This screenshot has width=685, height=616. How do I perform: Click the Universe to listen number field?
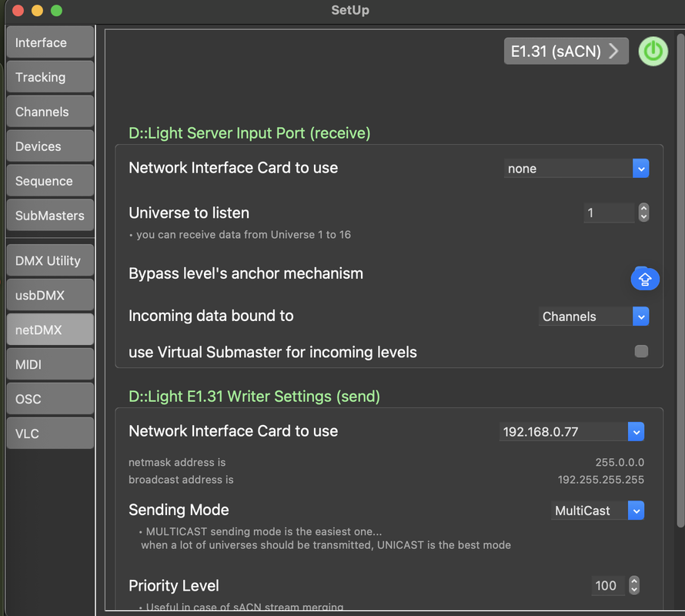[x=609, y=213]
